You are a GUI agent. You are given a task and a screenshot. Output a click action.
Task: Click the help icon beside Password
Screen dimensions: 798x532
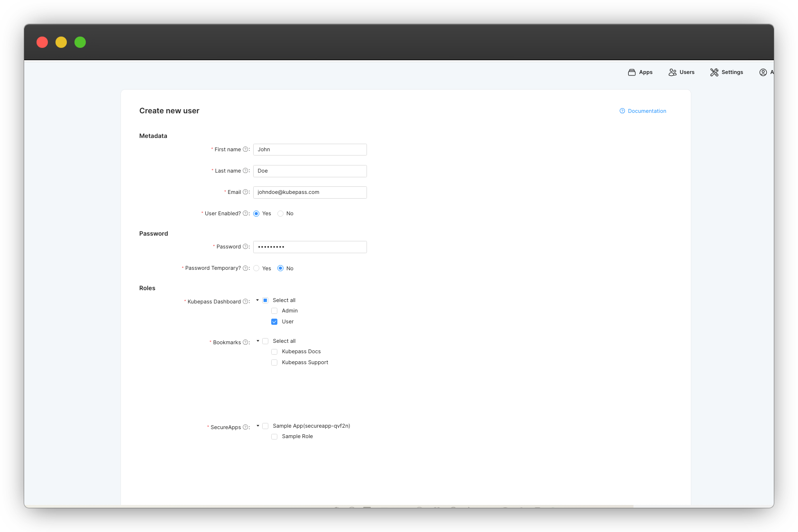click(x=245, y=246)
